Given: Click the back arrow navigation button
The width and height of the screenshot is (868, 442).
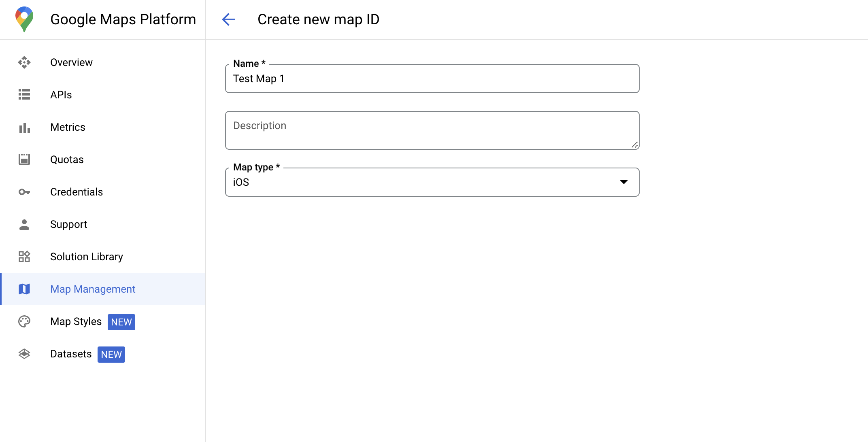Looking at the screenshot, I should click(x=228, y=19).
